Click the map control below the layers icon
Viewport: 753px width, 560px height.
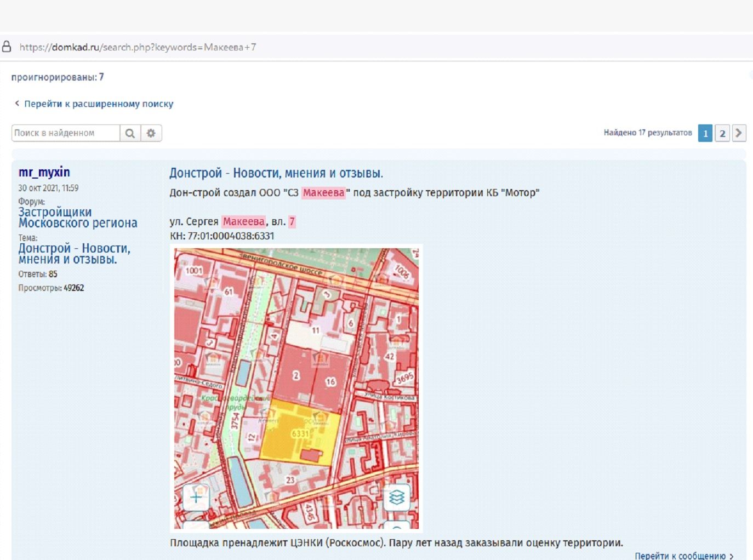click(397, 526)
